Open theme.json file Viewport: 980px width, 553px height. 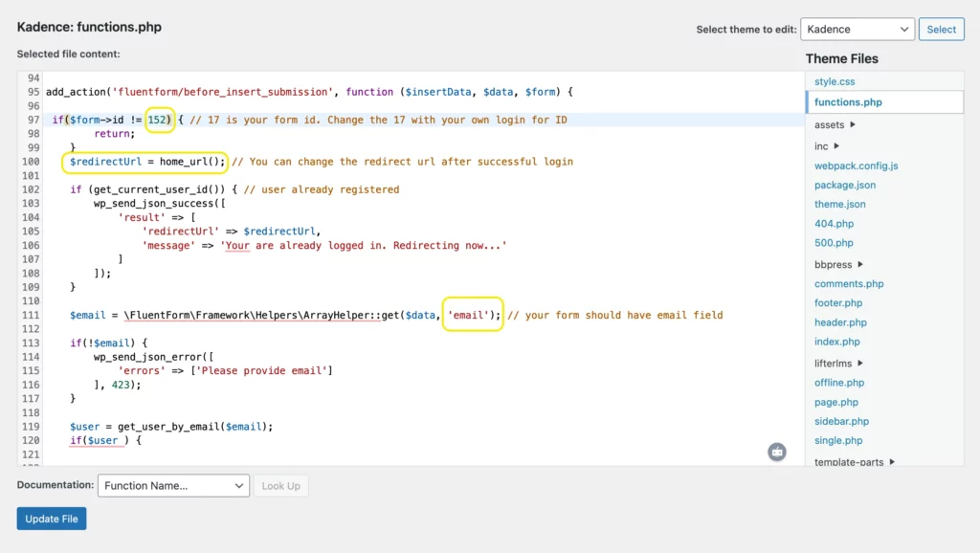click(x=839, y=205)
